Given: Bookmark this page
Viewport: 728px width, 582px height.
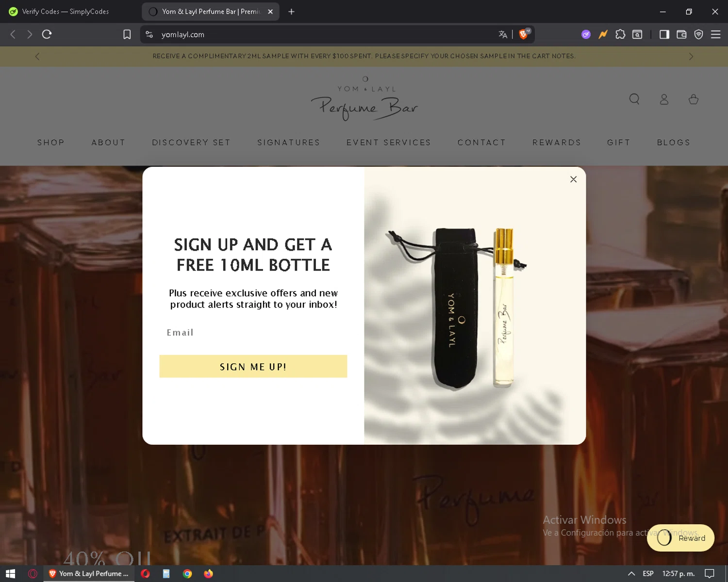Looking at the screenshot, I should 127,34.
